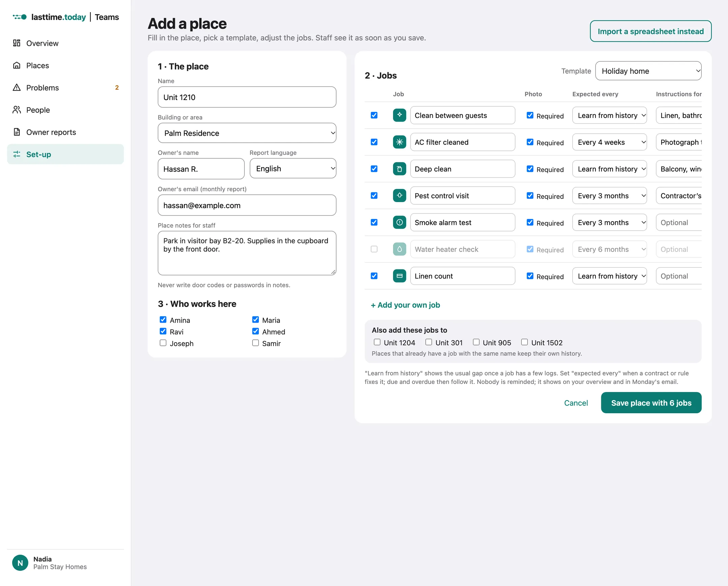728x586 pixels.
Task: Click the Pest control visit job icon
Action: (x=399, y=195)
